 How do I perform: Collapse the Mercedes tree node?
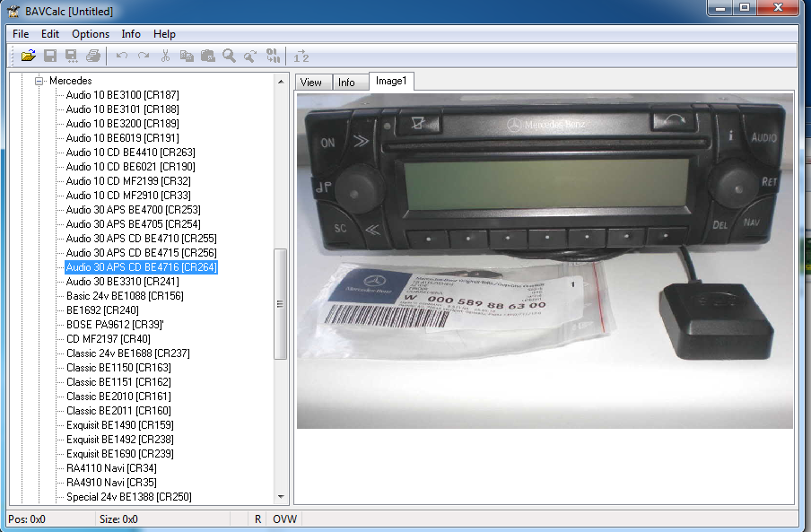coord(38,80)
